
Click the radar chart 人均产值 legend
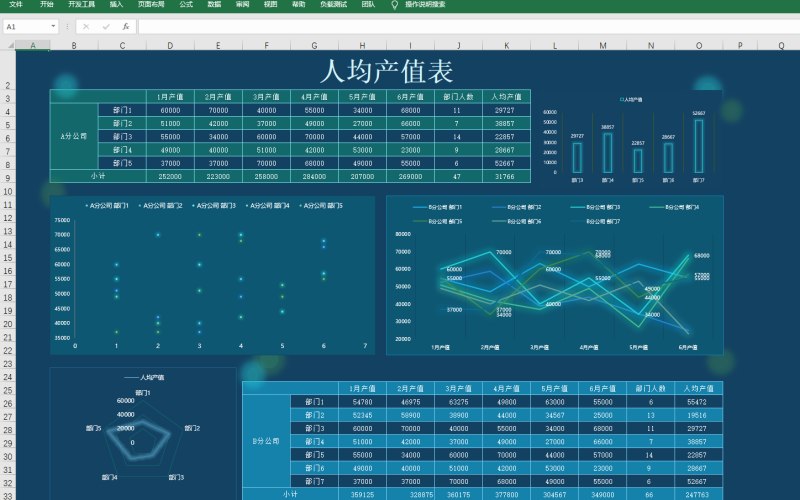[x=144, y=378]
